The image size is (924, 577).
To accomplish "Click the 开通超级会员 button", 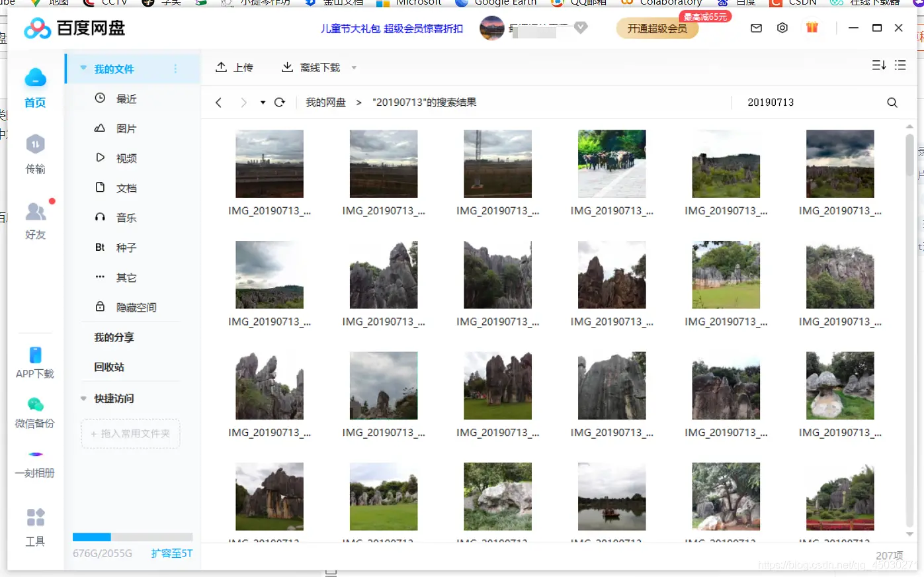I will point(657,29).
